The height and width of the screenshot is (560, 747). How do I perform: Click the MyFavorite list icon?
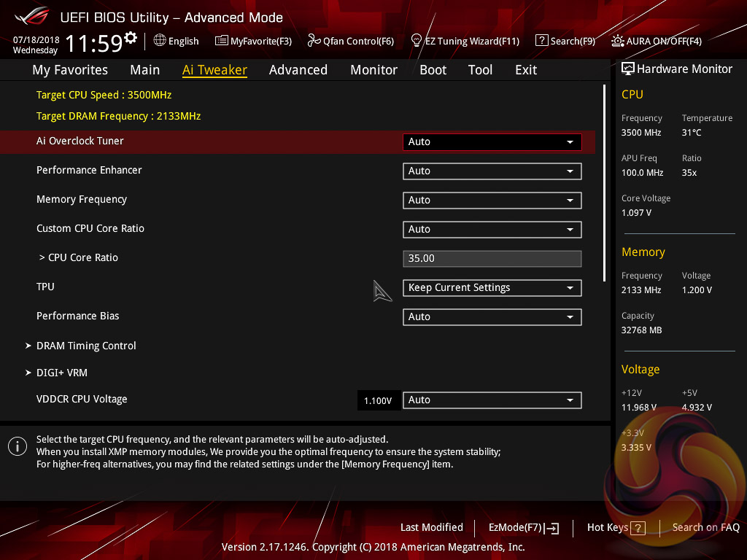[222, 41]
